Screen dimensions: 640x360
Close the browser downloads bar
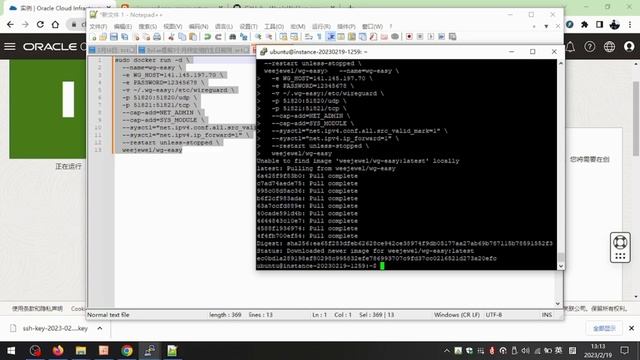[631, 328]
